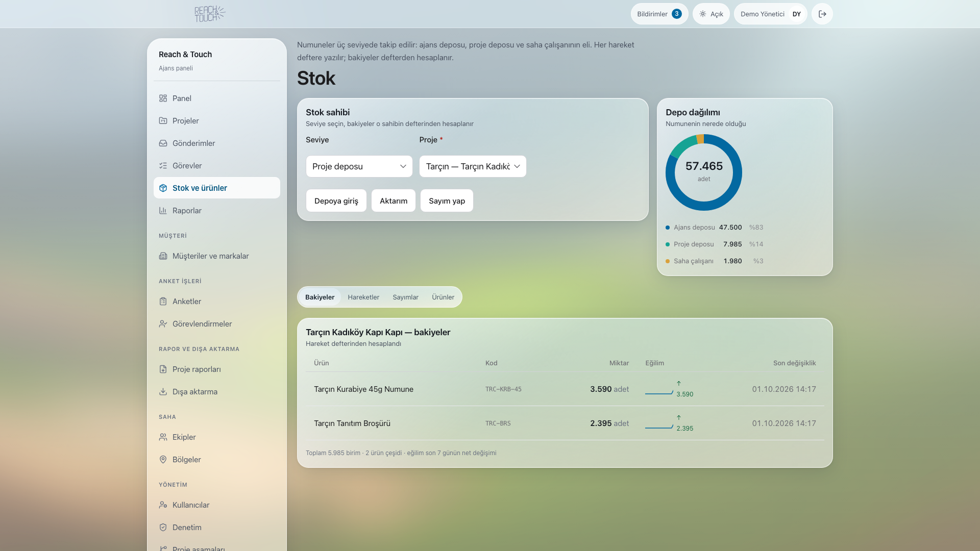Screen dimensions: 980x551
Task: Click the Proje raporları file icon
Action: tap(163, 369)
